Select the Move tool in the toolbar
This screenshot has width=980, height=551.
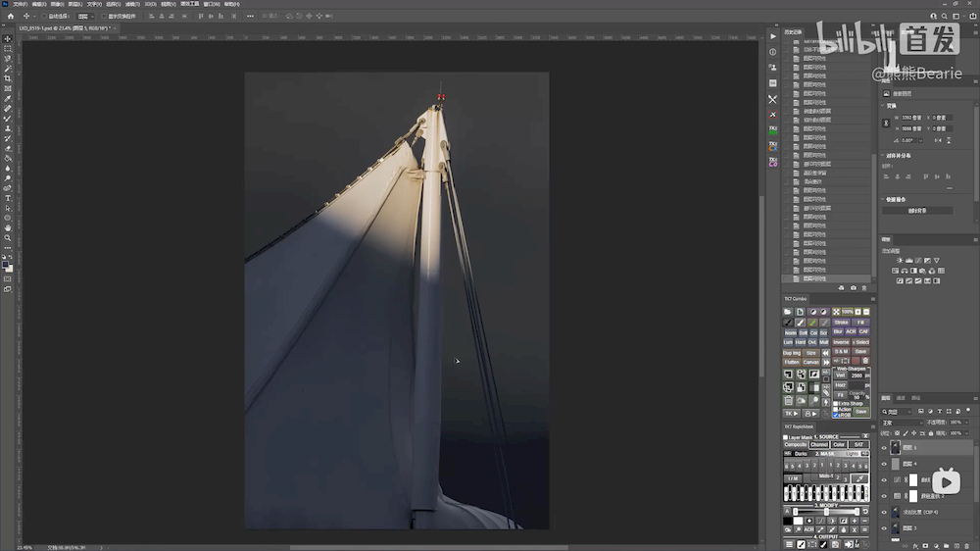click(8, 38)
